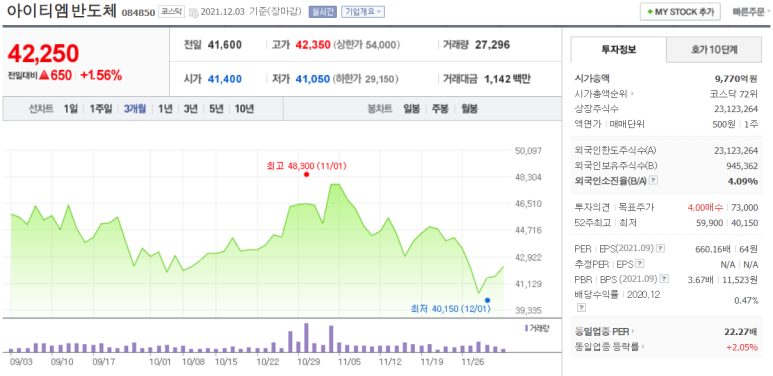Select the 3개월 line chart period
This screenshot has width=773, height=376.
tap(135, 109)
